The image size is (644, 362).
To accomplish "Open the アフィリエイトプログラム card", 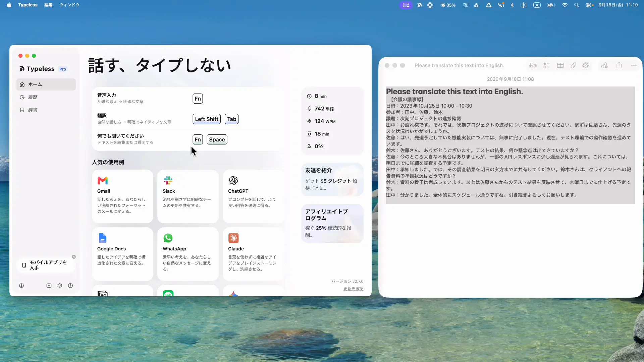I will (332, 223).
